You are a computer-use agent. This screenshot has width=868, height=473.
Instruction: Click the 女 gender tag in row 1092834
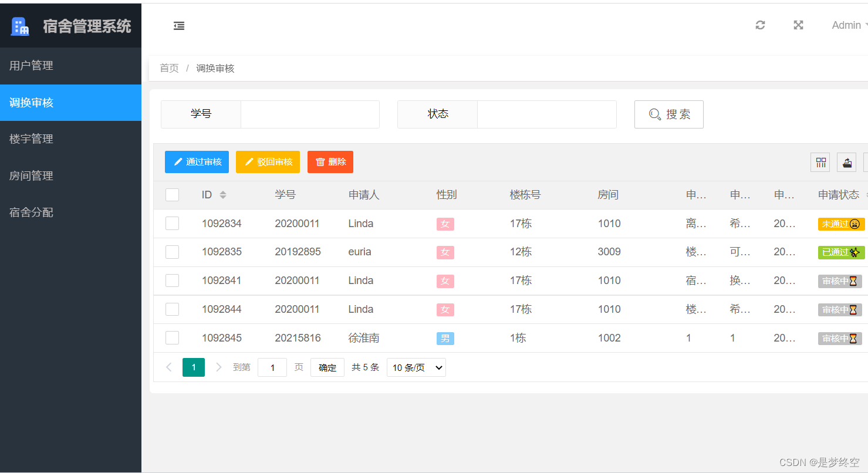coord(445,224)
